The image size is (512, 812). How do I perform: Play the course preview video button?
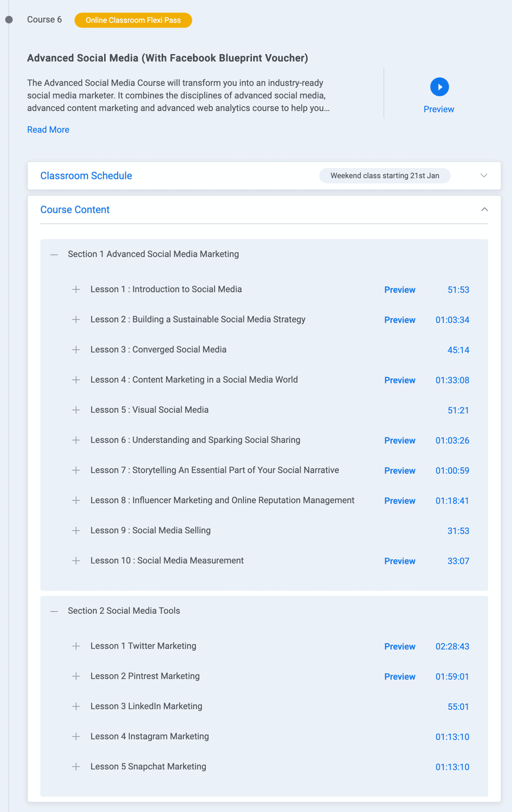point(439,87)
